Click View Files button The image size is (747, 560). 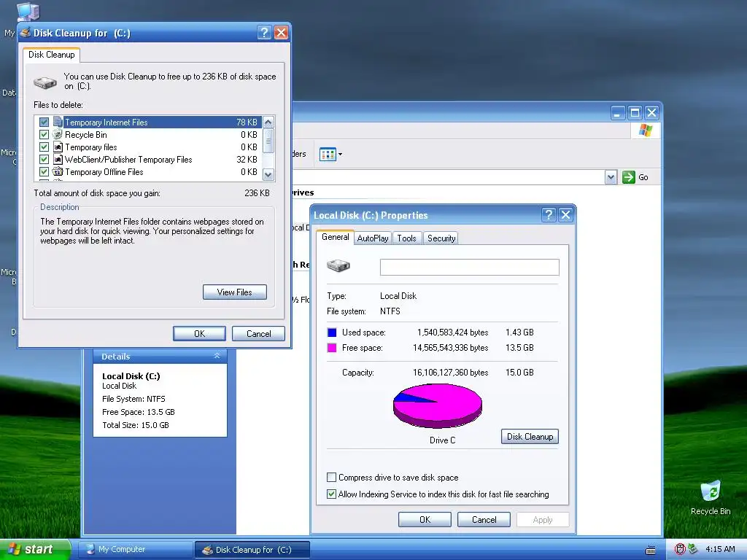(x=234, y=292)
